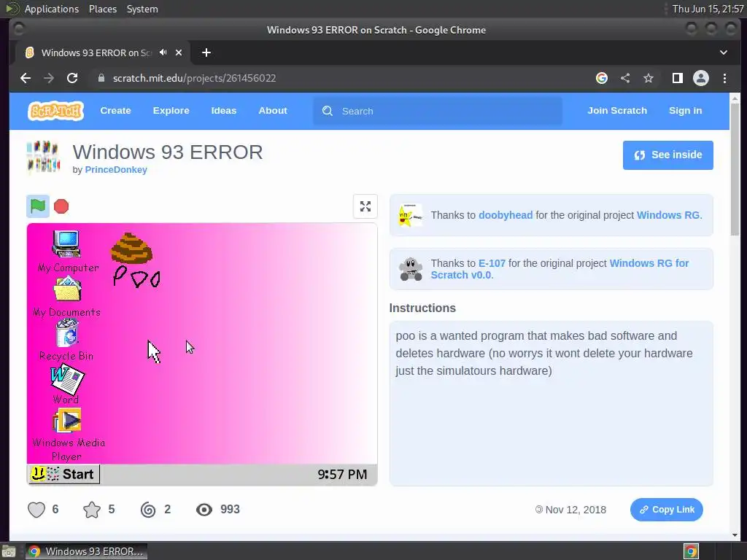Click the project author avatar thumbnail
Viewport: 747px width, 560px height.
(43, 157)
